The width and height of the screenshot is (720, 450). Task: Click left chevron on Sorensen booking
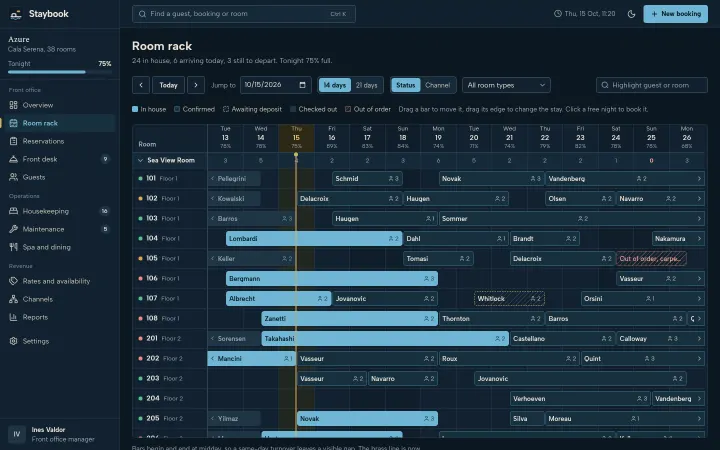212,338
